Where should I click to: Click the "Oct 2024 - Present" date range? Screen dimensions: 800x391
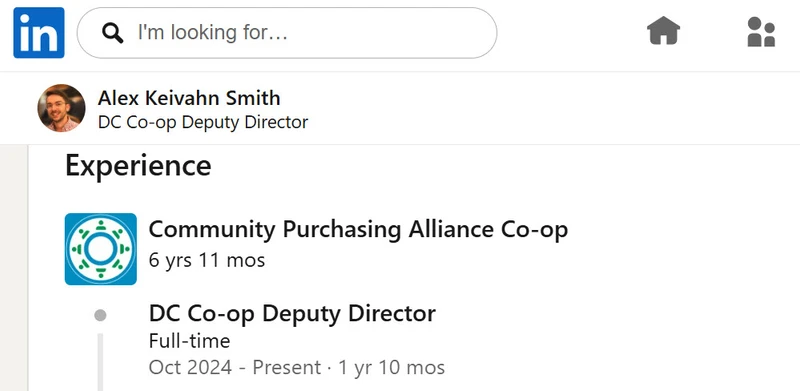tap(235, 367)
